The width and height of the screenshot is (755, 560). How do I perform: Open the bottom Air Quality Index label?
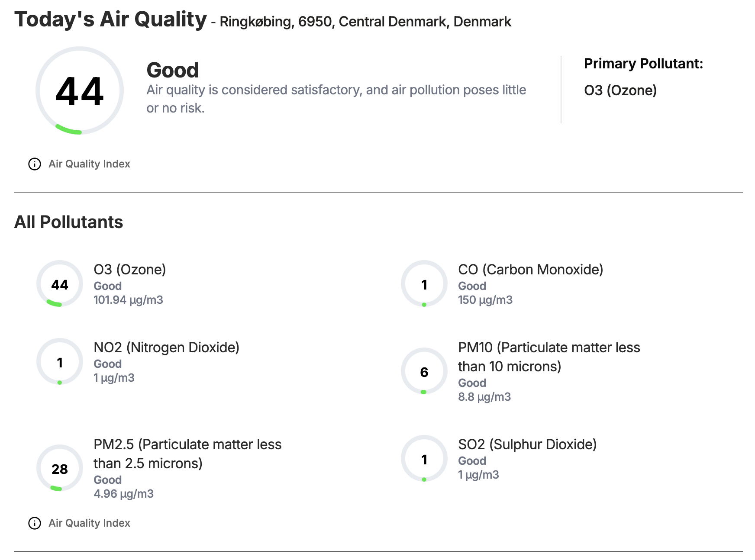(x=89, y=523)
